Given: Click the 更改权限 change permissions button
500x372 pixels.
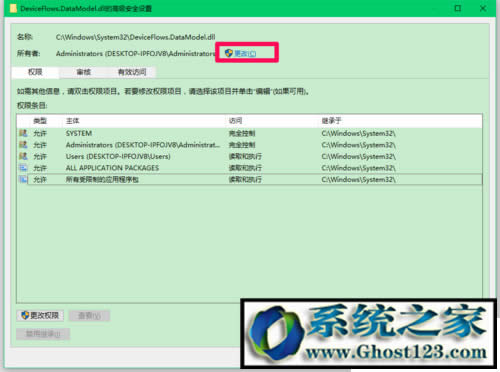Looking at the screenshot, I should tap(40, 315).
